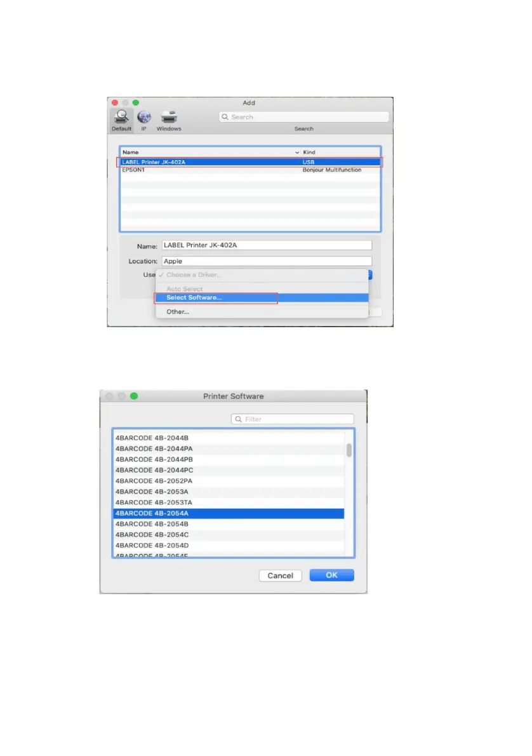
Task: Close the Add window with red button
Action: pos(115,103)
